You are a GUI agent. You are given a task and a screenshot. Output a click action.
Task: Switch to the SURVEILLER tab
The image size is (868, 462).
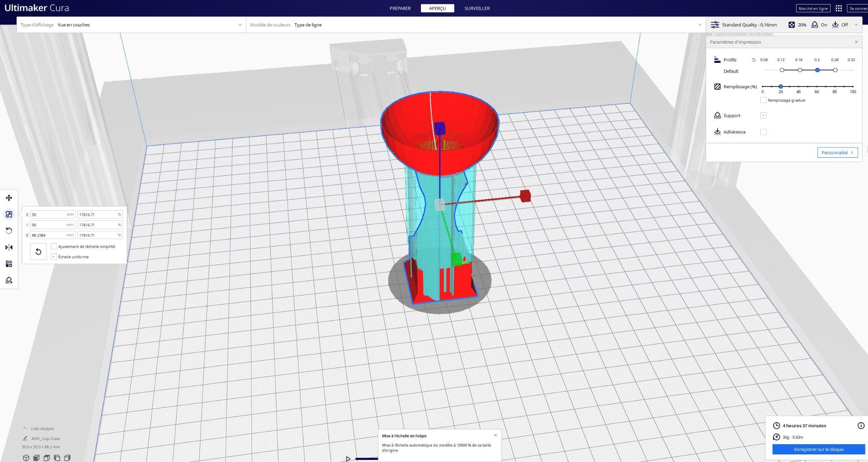pyautogui.click(x=477, y=8)
